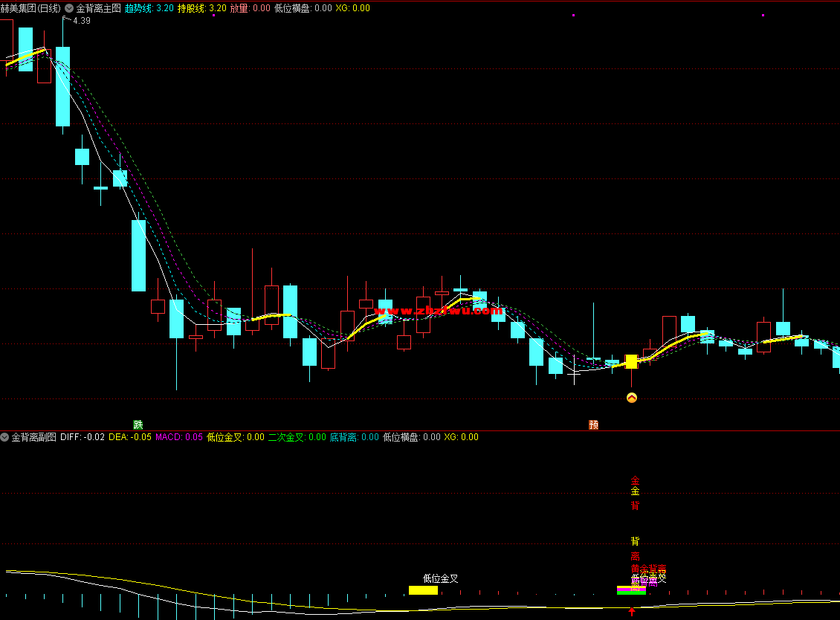Screen dimensions: 840x620
Task: Click the red up-arrow in the sub-chart
Action: click(x=632, y=611)
